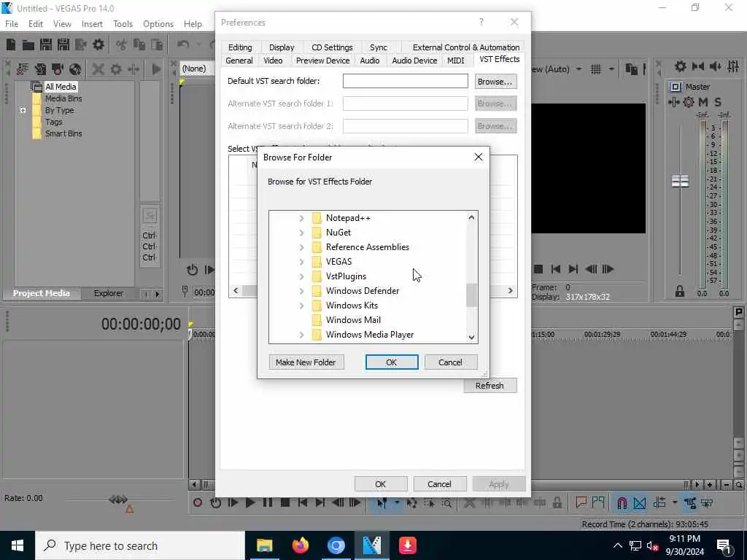Click the Refresh button in Preferences

489,386
